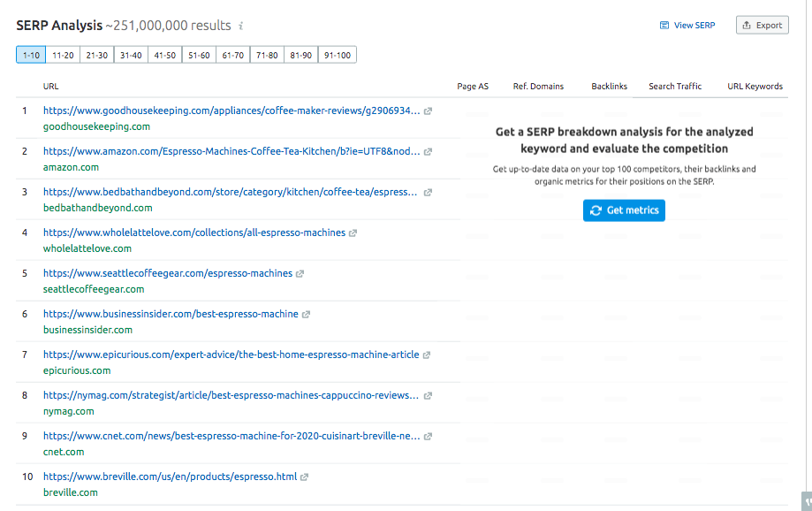The height and width of the screenshot is (511, 812).
Task: Open external link icon for cnet.com result
Action: click(428, 437)
